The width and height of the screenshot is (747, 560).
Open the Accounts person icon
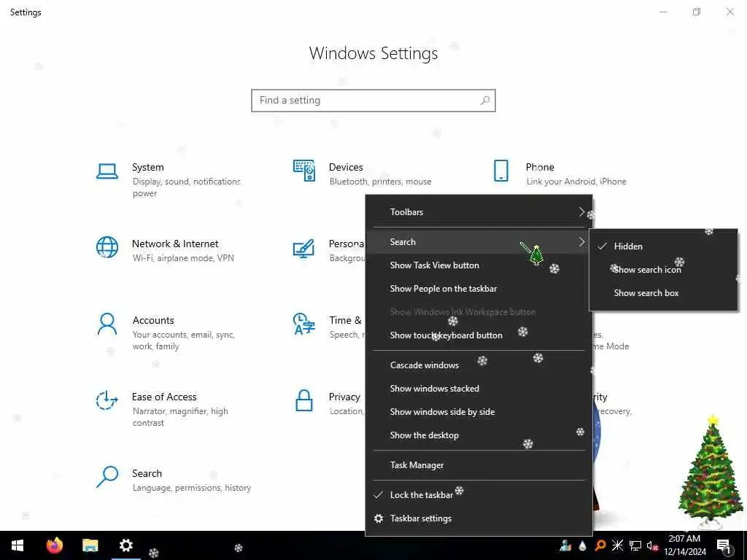[107, 324]
